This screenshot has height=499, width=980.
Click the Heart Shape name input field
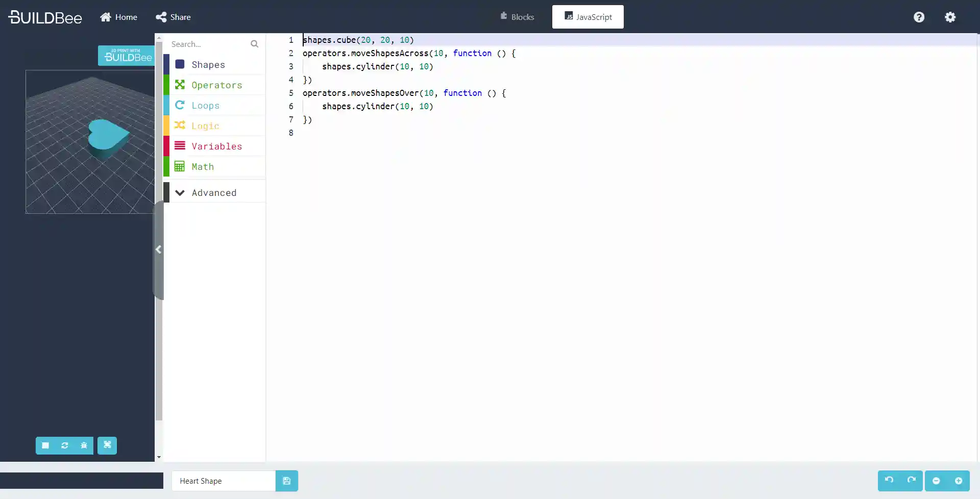(x=223, y=481)
